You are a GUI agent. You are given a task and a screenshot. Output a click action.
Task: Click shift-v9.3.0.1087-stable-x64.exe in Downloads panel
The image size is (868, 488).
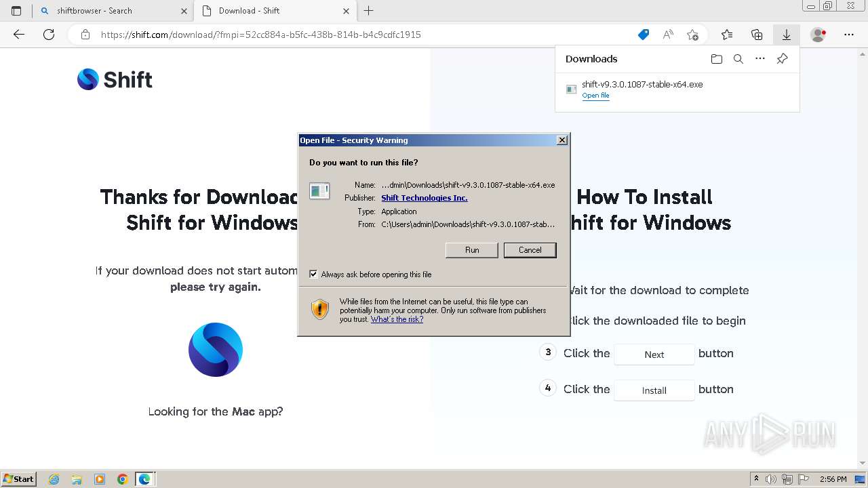pos(642,85)
